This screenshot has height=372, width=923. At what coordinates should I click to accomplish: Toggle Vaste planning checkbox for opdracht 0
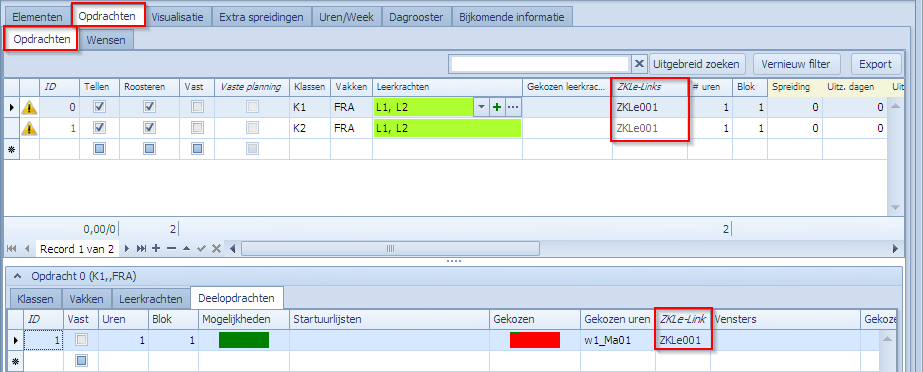pyautogui.click(x=253, y=107)
